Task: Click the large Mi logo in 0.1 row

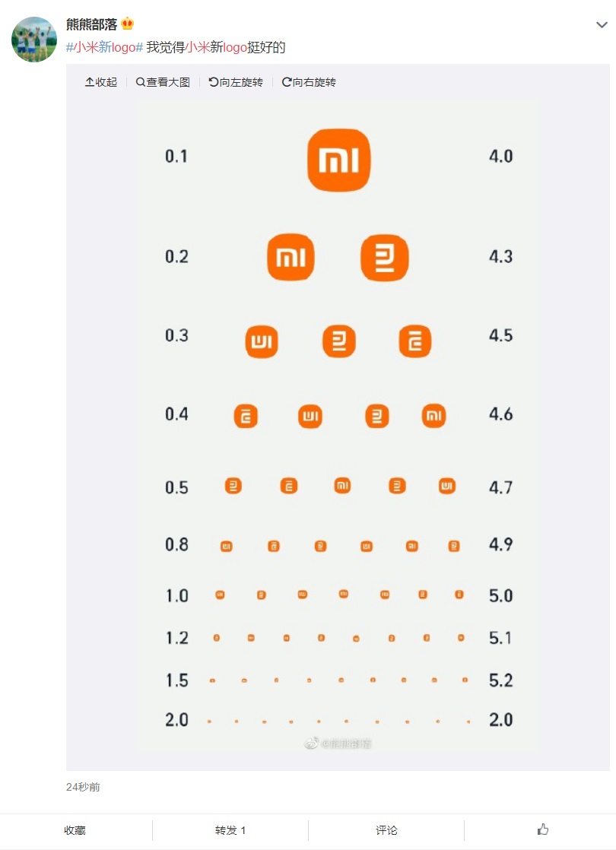Action: [339, 160]
